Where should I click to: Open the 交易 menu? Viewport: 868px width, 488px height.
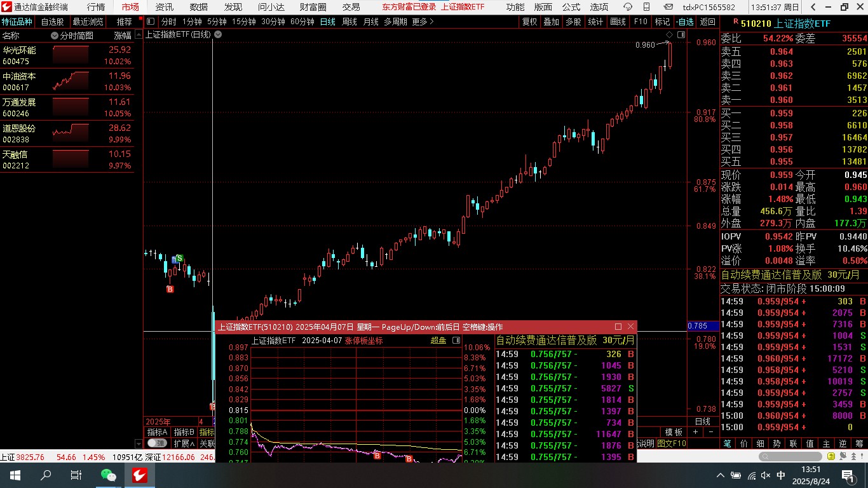[x=351, y=7]
